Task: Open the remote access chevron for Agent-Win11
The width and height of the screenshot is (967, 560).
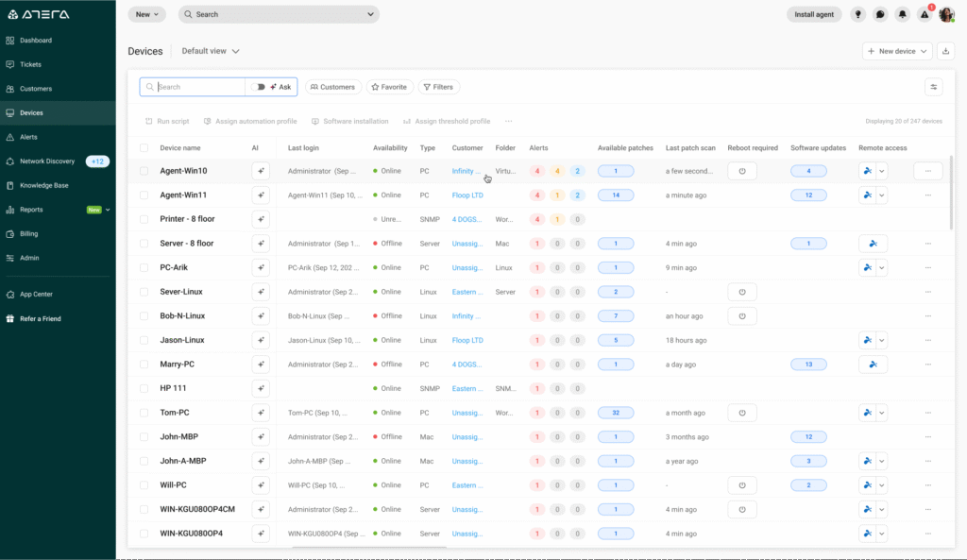Action: pos(882,195)
